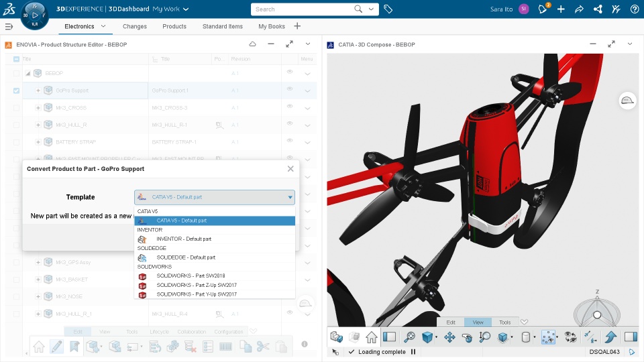Close the Convert Product to Part dialog

(290, 169)
